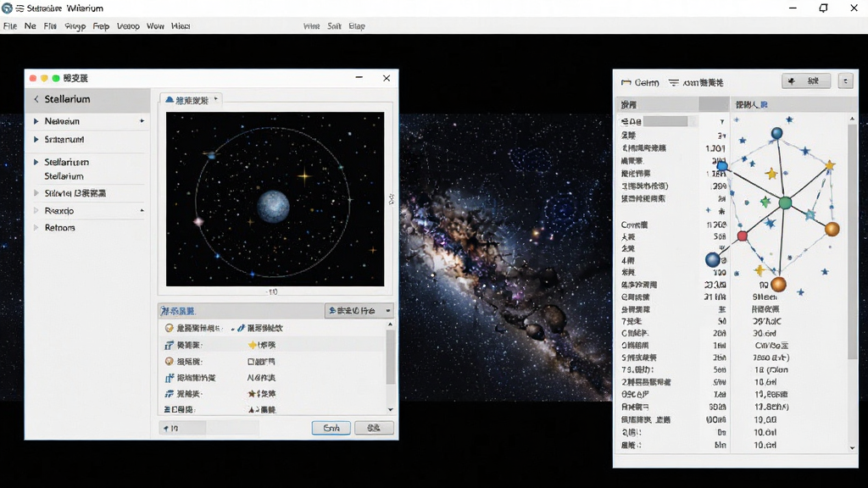Click the button right of Enh

(x=374, y=428)
